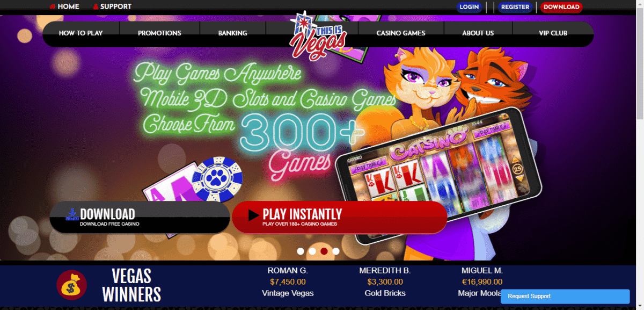Select the second carousel slide dot
The height and width of the screenshot is (310, 644).
(312, 251)
